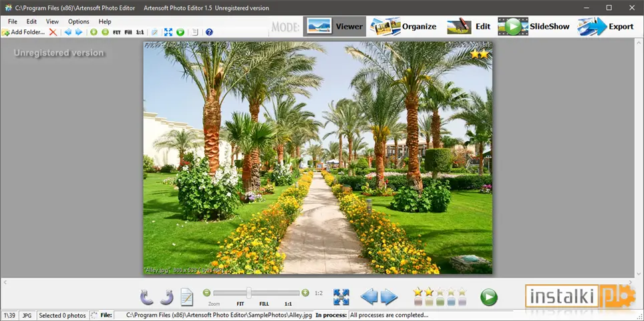This screenshot has height=321, width=644.
Task: Select 1:1 zoom mode in the top toolbar
Action: click(x=140, y=32)
